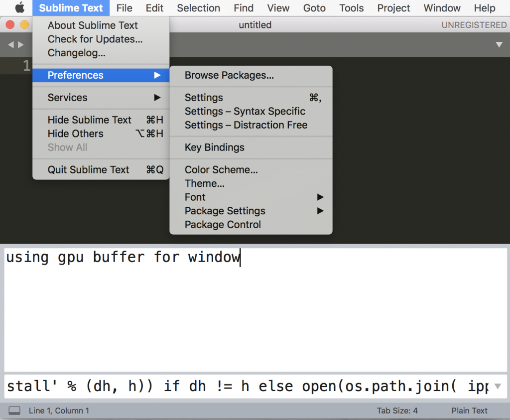Choose Hide Sublime Text

101,120
